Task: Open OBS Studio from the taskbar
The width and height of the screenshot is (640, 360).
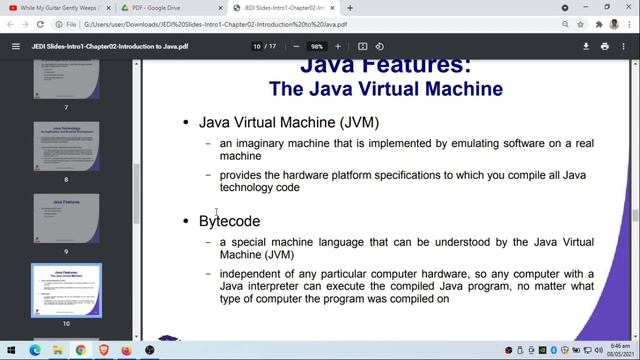Action: click(150, 350)
